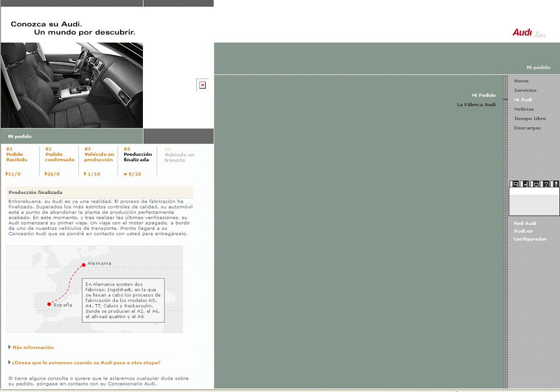
Task: Open help via the question mark icon
Action: click(545, 184)
